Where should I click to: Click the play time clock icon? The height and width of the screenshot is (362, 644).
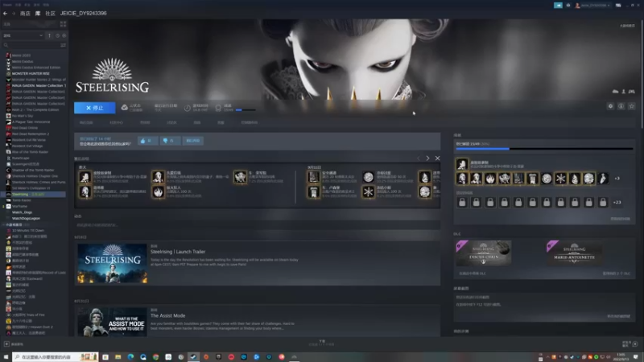tap(188, 108)
